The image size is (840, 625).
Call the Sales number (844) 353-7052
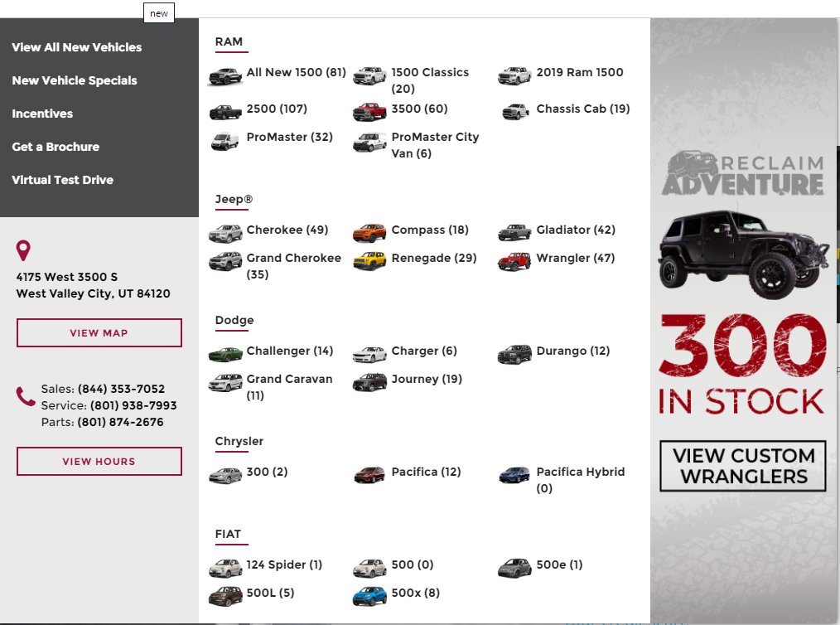click(x=121, y=389)
